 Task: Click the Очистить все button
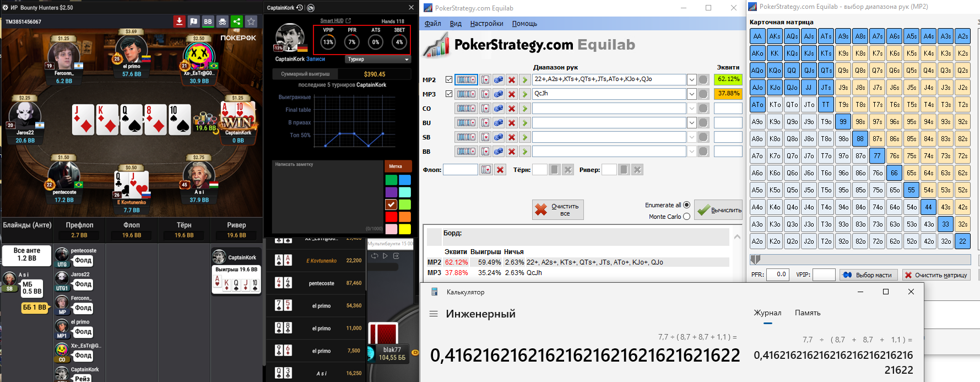click(x=558, y=209)
